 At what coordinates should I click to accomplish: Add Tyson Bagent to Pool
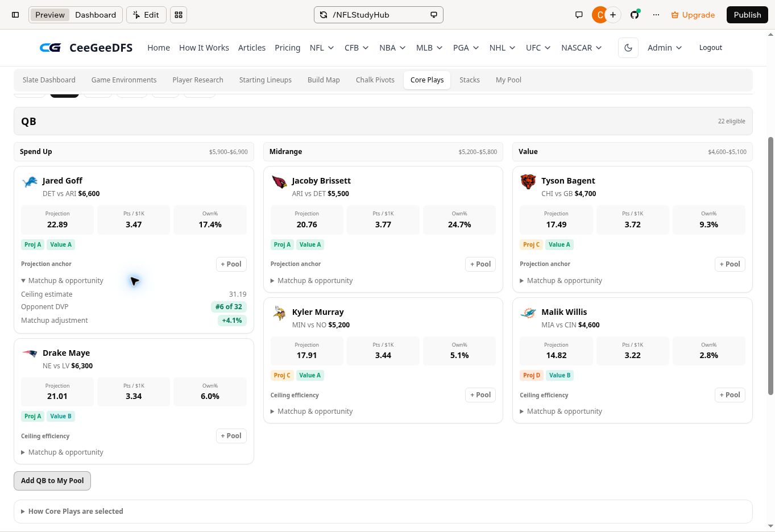(x=730, y=264)
